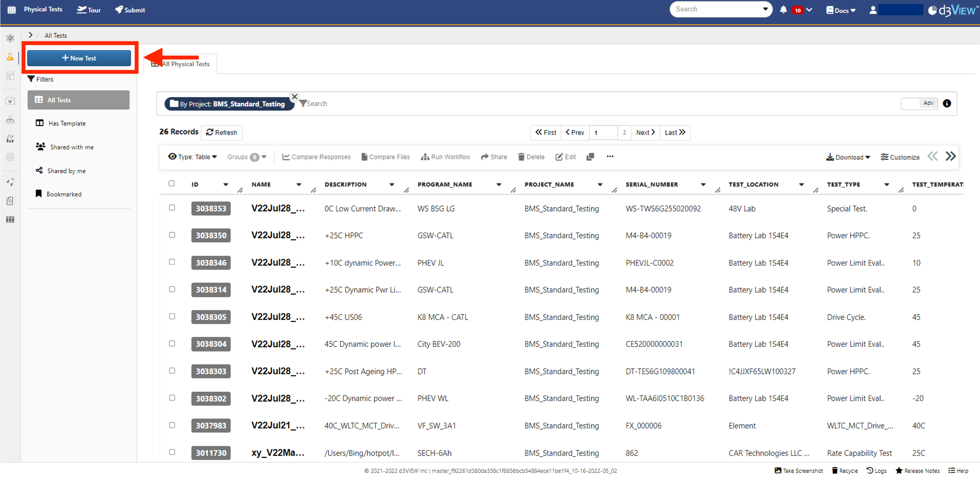
Task: Open the Download dropdown
Action: coord(848,157)
